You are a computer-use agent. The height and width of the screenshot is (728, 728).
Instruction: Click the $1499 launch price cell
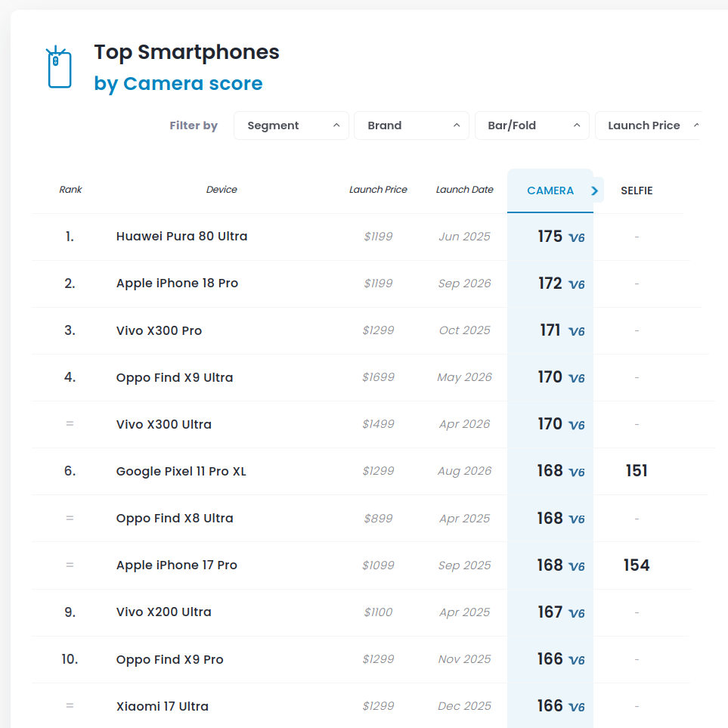point(378,424)
